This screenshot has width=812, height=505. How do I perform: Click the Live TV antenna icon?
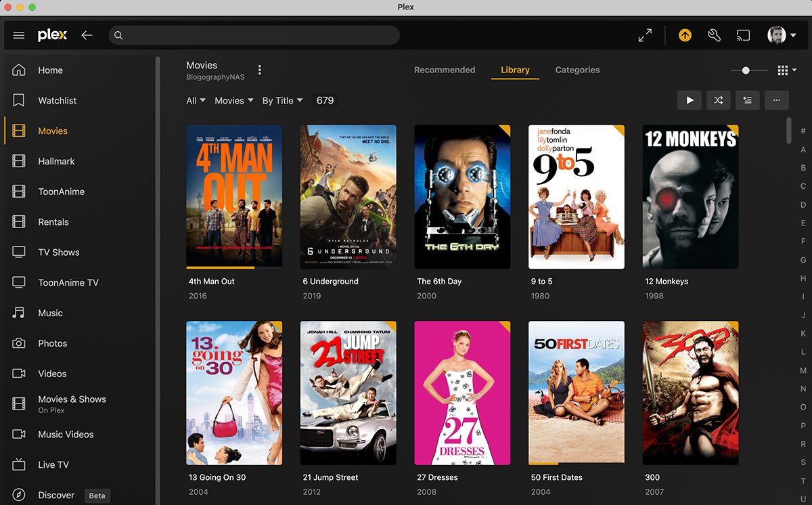coord(19,464)
